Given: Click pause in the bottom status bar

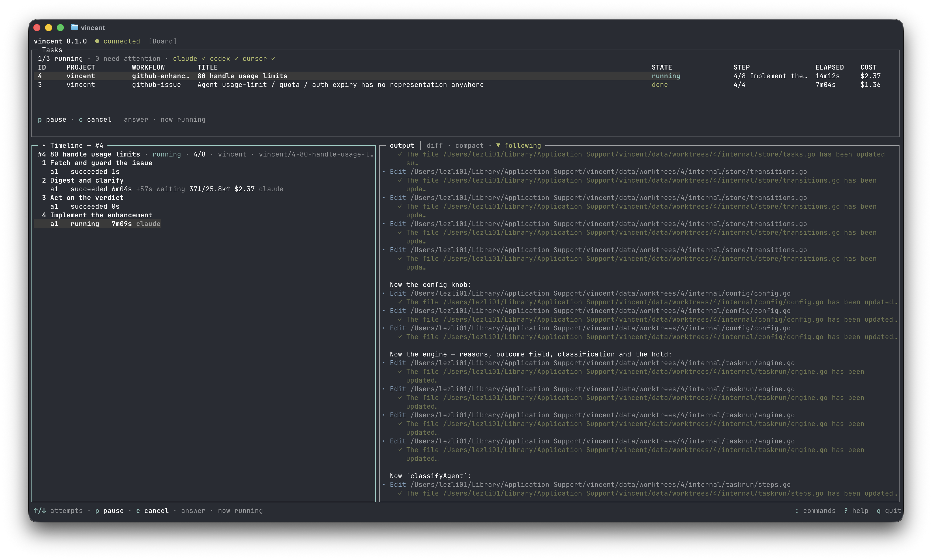Looking at the screenshot, I should pyautogui.click(x=109, y=511).
